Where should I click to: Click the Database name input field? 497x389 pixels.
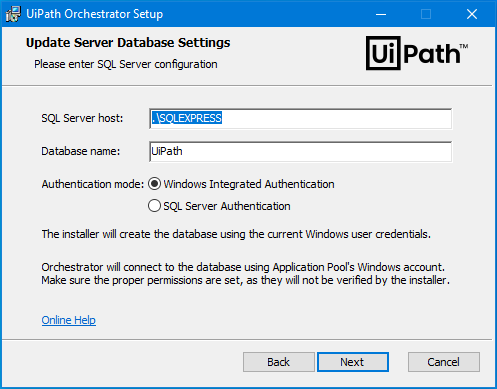pyautogui.click(x=301, y=151)
